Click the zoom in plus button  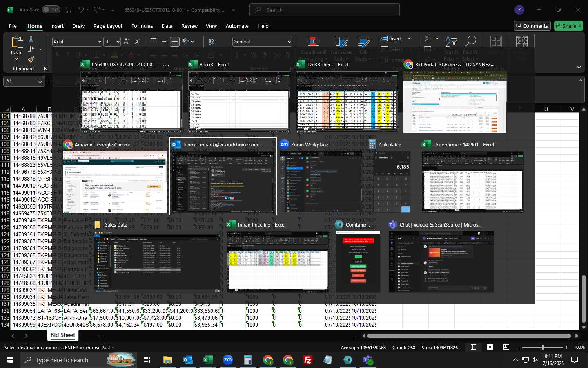click(566, 347)
